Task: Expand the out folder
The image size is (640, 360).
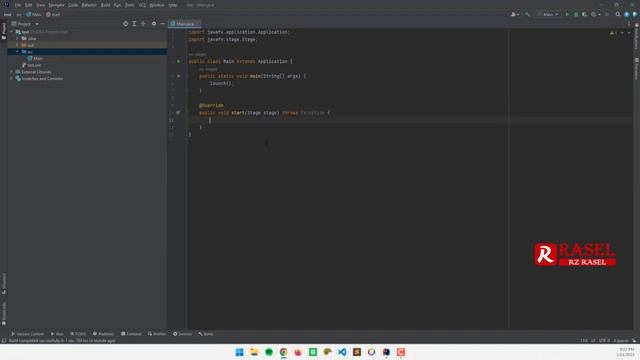Action: click(x=17, y=45)
